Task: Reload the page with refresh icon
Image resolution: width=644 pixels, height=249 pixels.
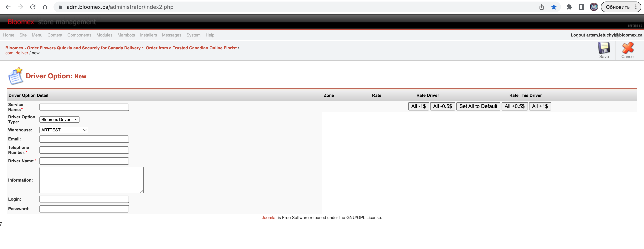Action: pos(33,7)
